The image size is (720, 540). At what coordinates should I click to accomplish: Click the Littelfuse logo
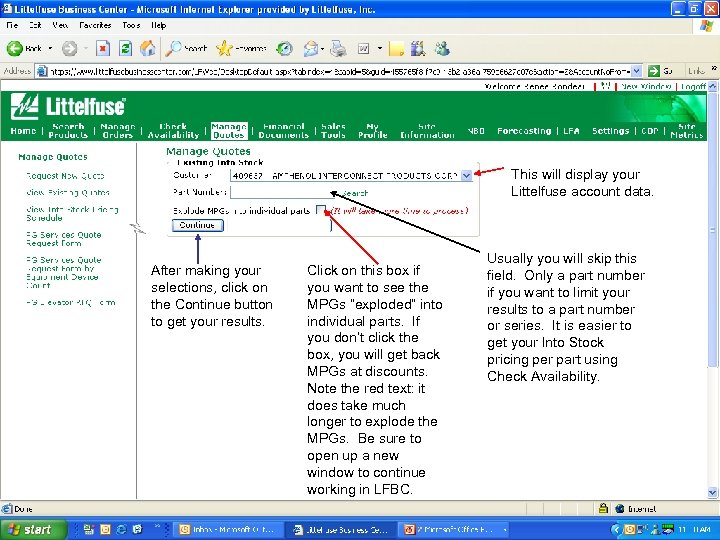[68, 107]
